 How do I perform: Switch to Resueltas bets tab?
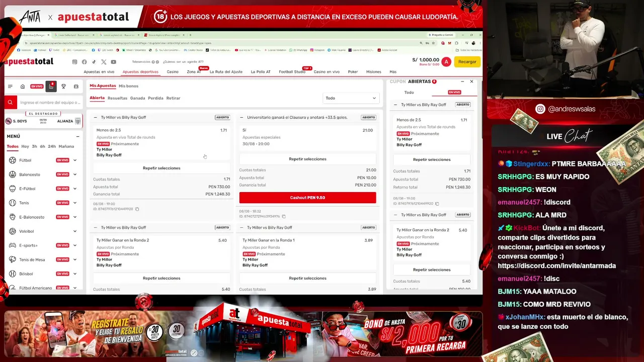117,98
